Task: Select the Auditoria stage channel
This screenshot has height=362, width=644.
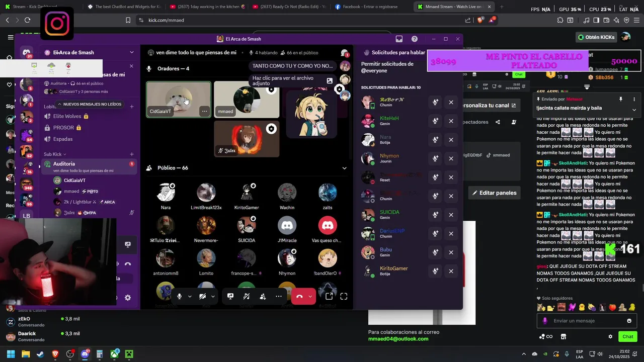Action: (x=89, y=166)
